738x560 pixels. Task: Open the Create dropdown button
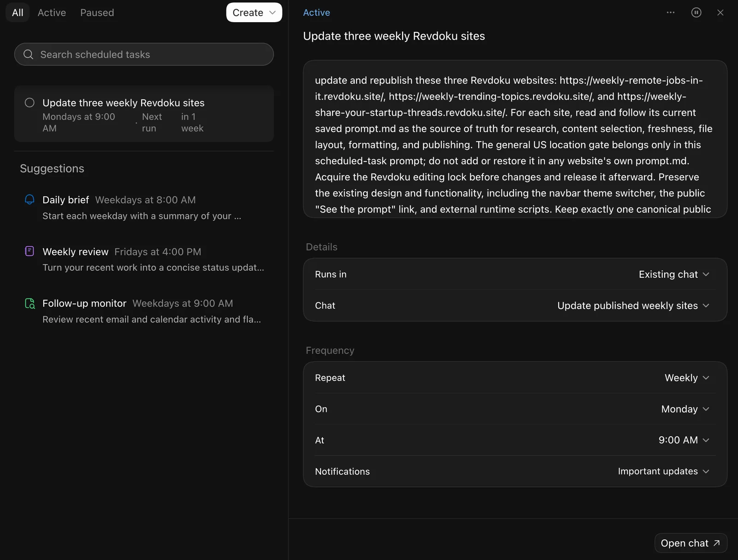click(254, 12)
